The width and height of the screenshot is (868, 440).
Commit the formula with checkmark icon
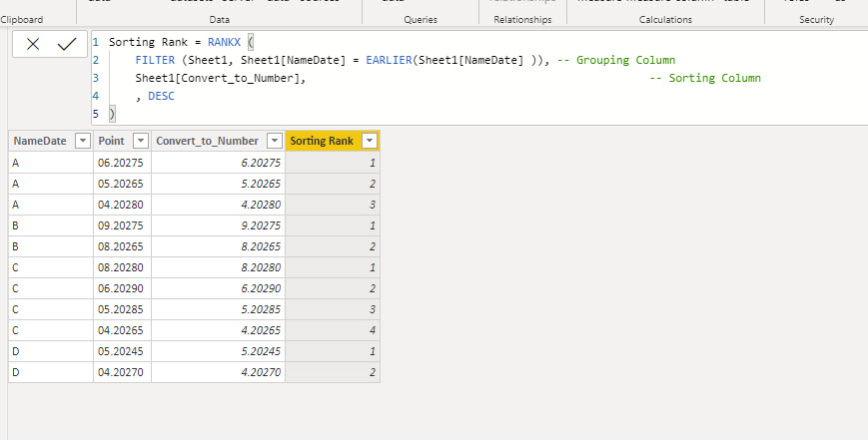coord(67,44)
